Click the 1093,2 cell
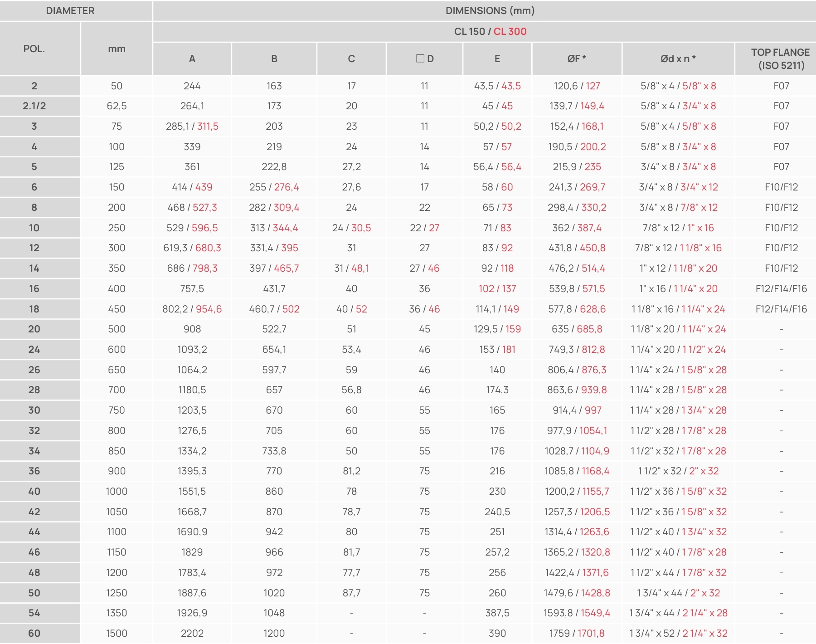Image resolution: width=816 pixels, height=644 pixels. [192, 350]
